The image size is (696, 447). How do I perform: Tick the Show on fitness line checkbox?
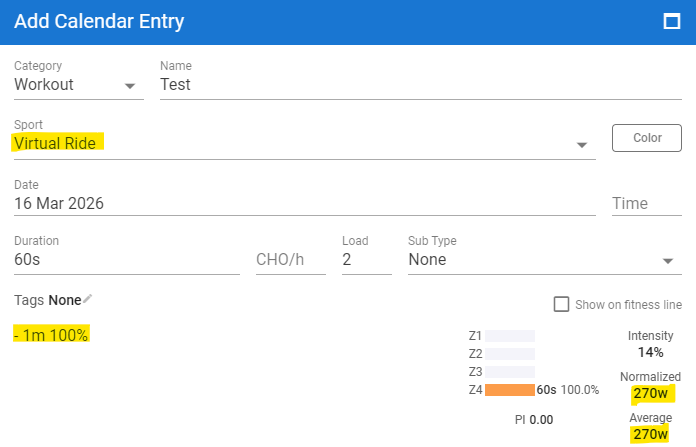coord(562,304)
